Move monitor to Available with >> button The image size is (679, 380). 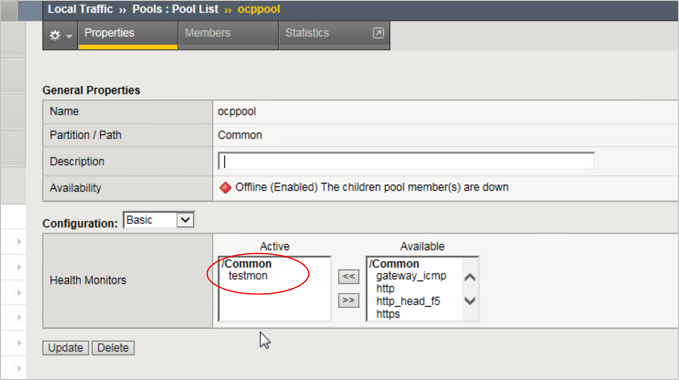[348, 300]
